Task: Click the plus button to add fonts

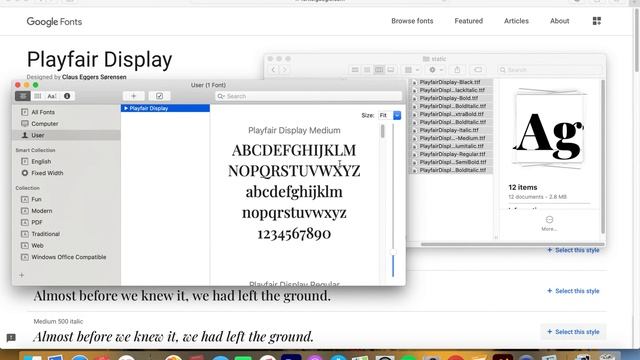Action: (x=133, y=96)
